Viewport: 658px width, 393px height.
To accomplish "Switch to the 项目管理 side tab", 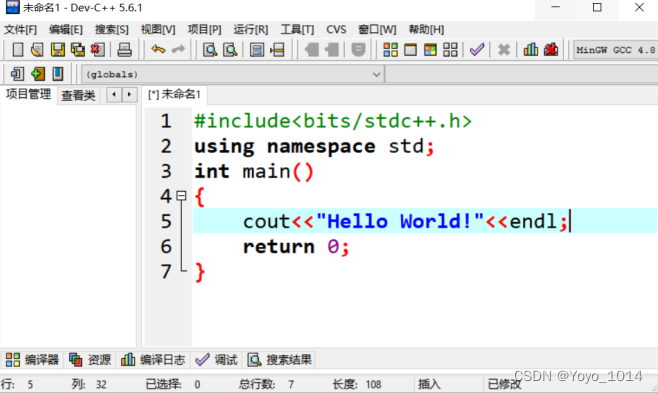I will click(28, 94).
